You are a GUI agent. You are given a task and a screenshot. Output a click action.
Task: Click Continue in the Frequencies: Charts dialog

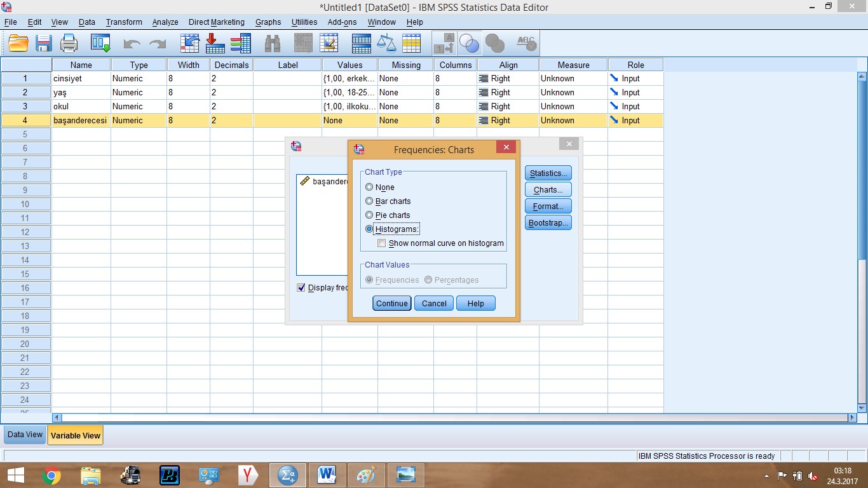tap(392, 304)
